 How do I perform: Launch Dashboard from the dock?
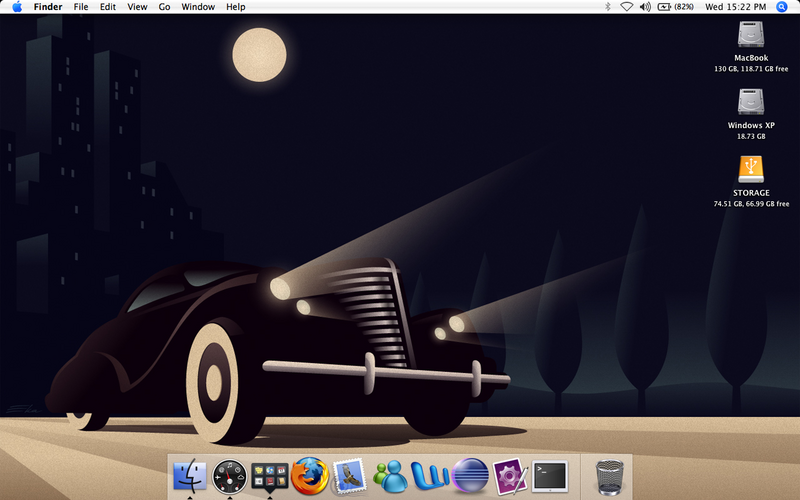click(229, 475)
